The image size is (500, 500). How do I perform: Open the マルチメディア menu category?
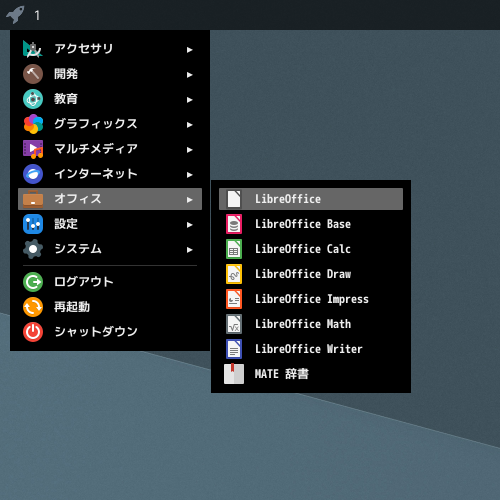(110, 149)
